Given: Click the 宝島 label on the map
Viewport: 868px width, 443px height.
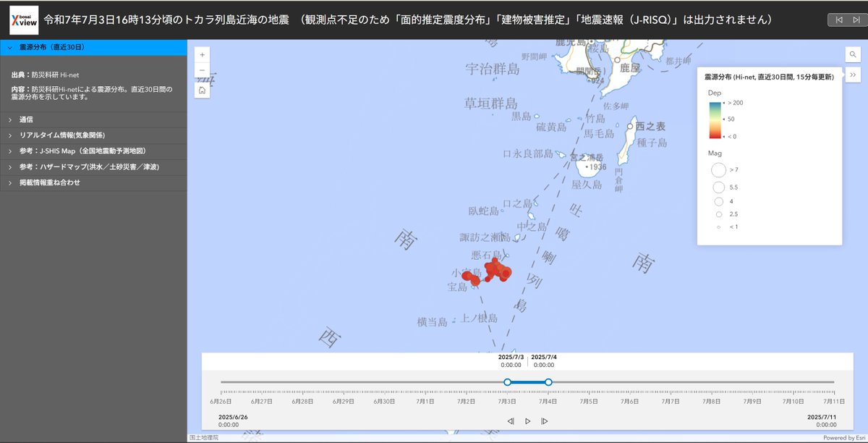Looking at the screenshot, I should point(457,287).
